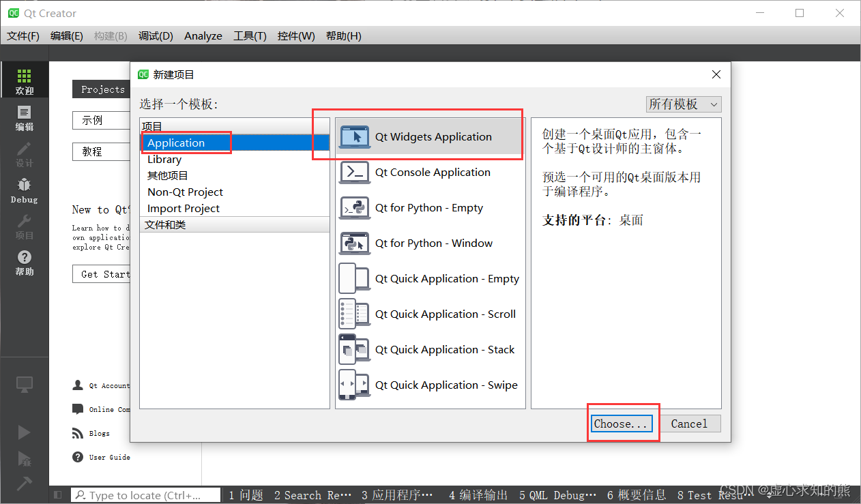Click the Online Community speech bubble icon
Screen dimensions: 861x504
[x=78, y=409]
